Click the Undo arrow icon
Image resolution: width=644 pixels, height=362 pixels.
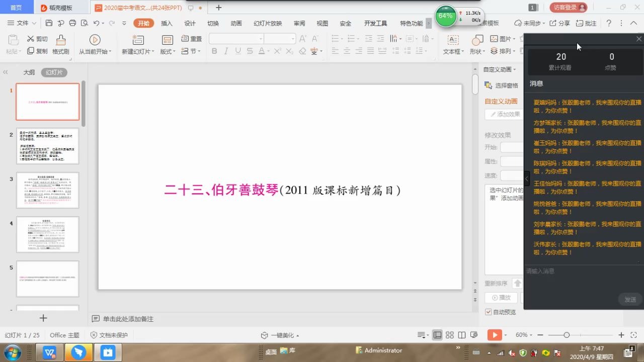click(x=96, y=23)
